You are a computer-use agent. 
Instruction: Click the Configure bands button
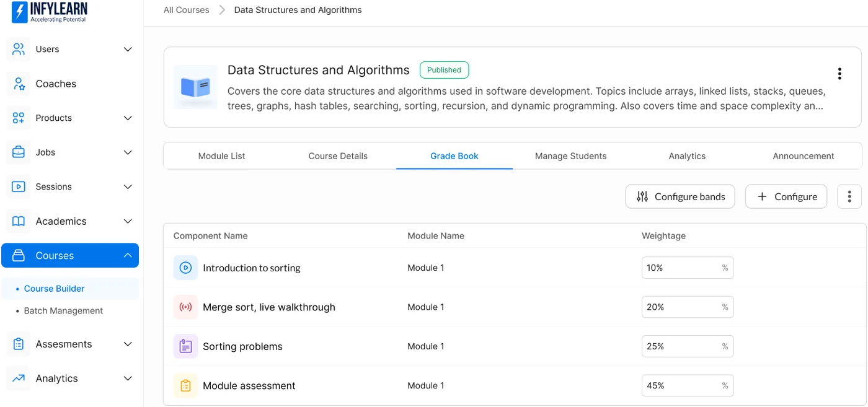click(680, 196)
